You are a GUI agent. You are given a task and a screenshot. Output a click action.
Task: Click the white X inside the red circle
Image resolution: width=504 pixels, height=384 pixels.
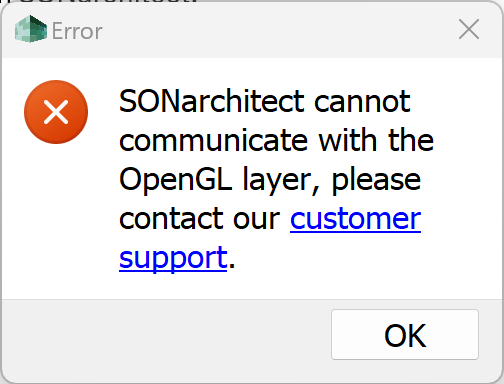(x=56, y=112)
